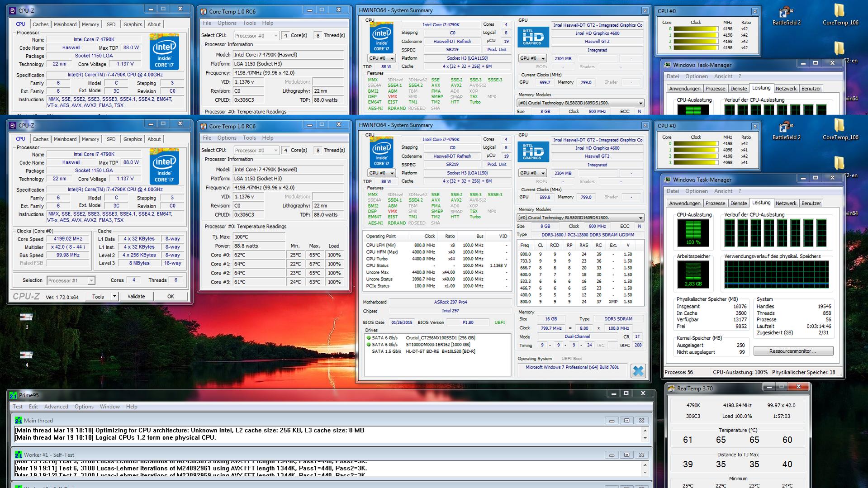
Task: Click the OK button in CPU-Z
Action: point(171,296)
